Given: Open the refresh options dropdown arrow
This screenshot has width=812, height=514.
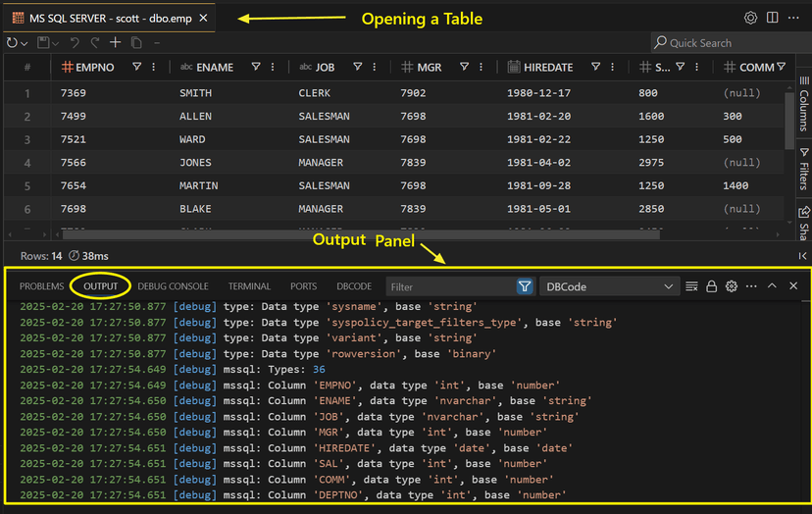Looking at the screenshot, I should (x=24, y=43).
